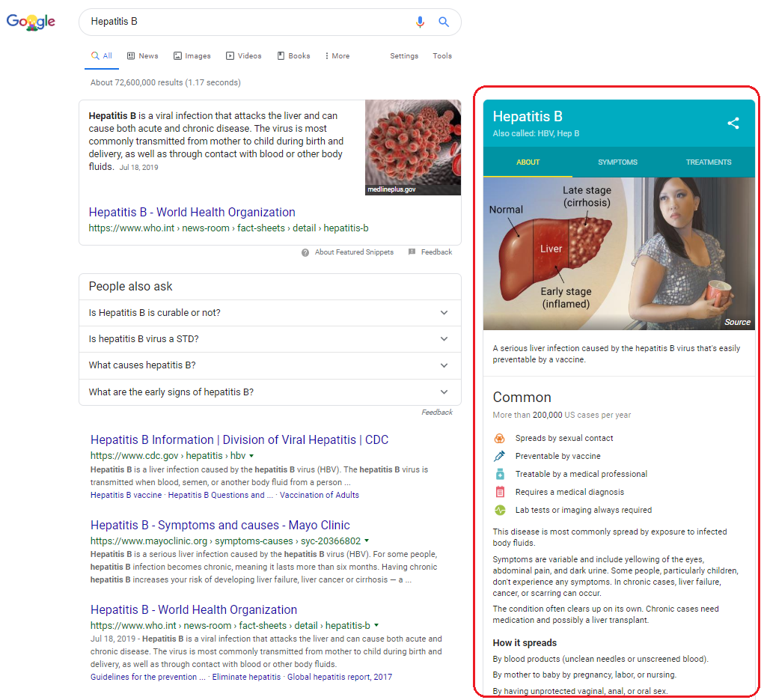Share the Hepatitis B knowledge panel
Image resolution: width=764 pixels, height=700 pixels.
click(733, 124)
